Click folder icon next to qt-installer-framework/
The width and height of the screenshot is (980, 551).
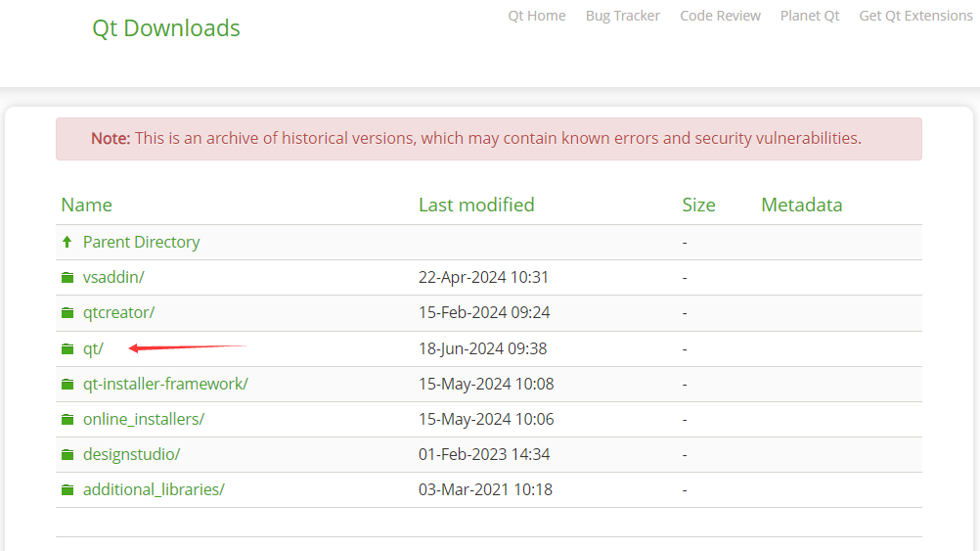(67, 384)
